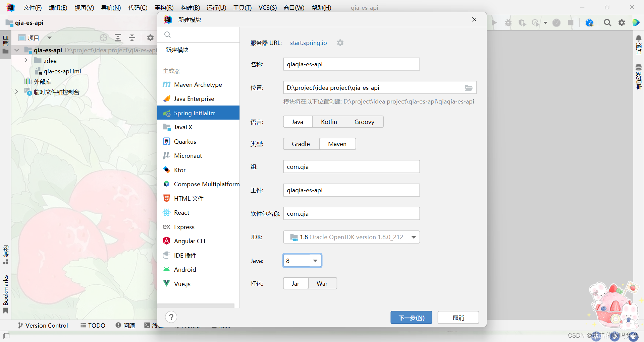Open 数据库 panel on right sidebar
The height and width of the screenshot is (342, 644).
639,77
